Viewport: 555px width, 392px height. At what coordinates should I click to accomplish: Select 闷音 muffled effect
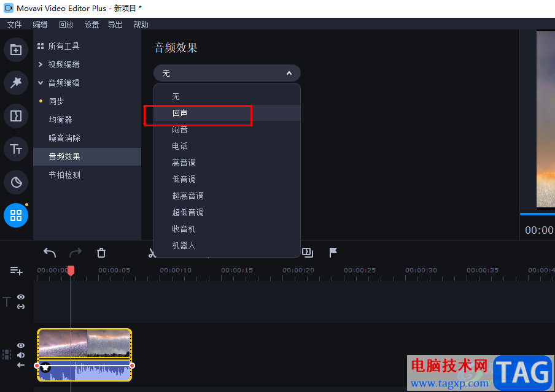227,129
